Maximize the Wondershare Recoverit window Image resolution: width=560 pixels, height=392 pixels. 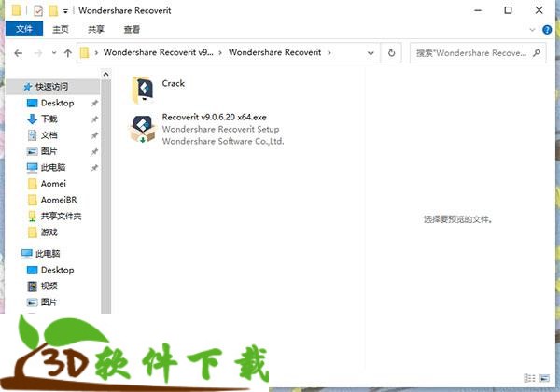508,10
